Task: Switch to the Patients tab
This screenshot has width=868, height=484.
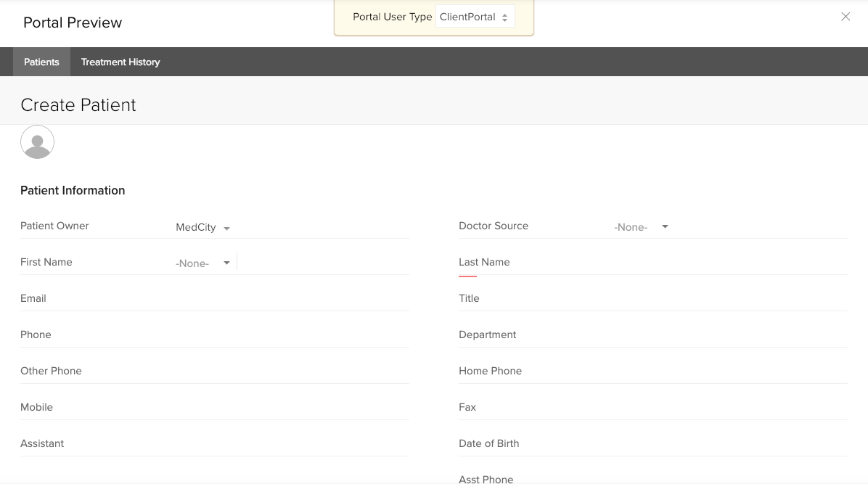Action: 41,62
